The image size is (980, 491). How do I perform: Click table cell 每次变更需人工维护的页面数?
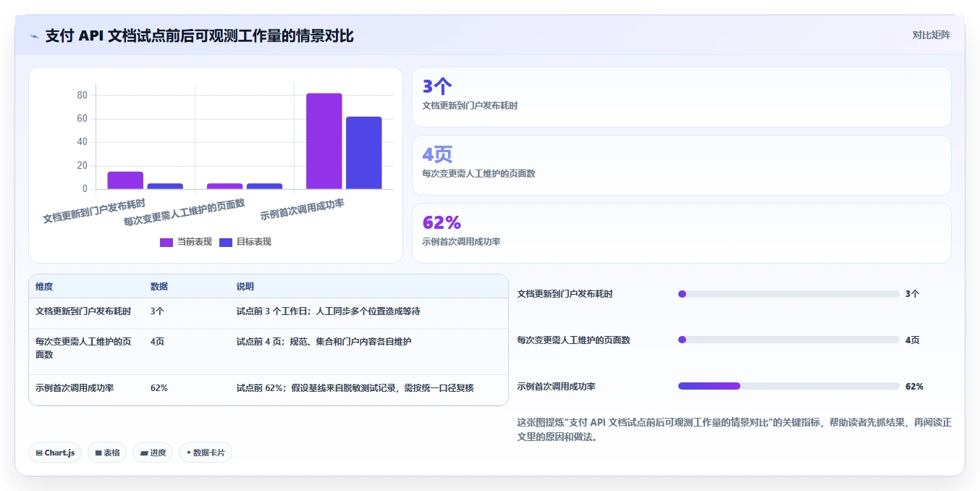[x=83, y=348]
